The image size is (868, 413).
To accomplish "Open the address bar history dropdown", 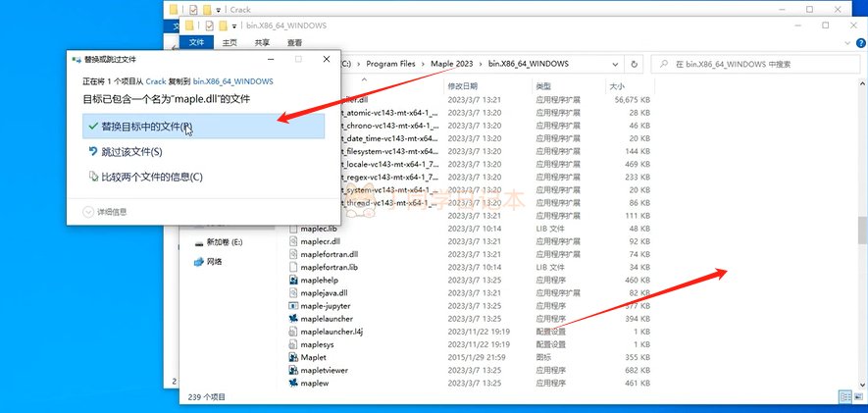I will click(616, 64).
